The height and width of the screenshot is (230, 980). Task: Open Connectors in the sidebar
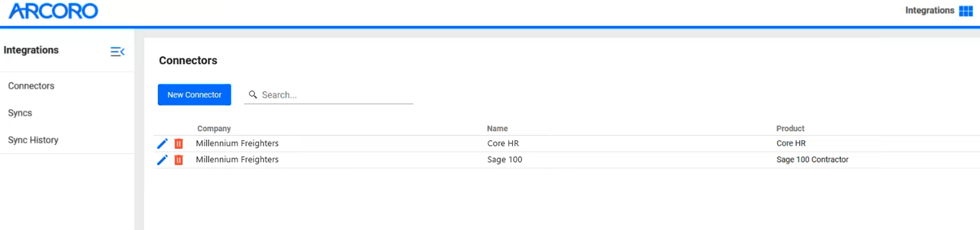coord(31,86)
